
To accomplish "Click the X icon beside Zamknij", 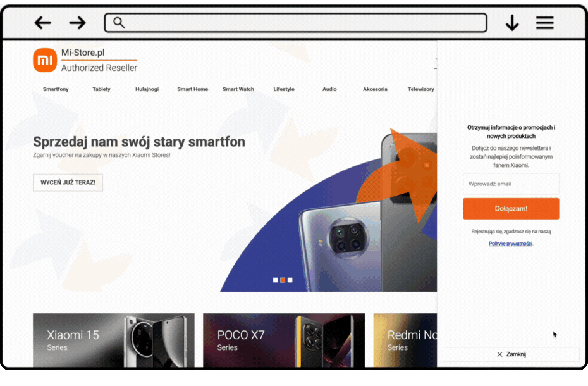I will pyautogui.click(x=499, y=354).
